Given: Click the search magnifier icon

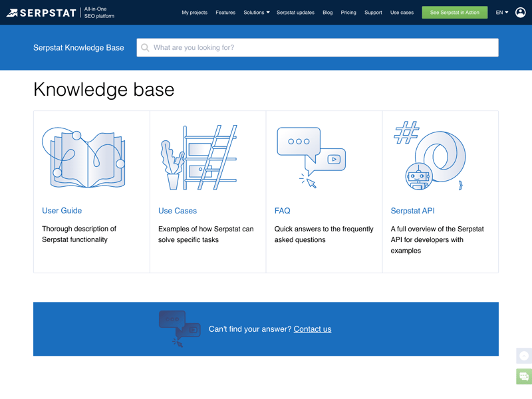Looking at the screenshot, I should (x=145, y=47).
